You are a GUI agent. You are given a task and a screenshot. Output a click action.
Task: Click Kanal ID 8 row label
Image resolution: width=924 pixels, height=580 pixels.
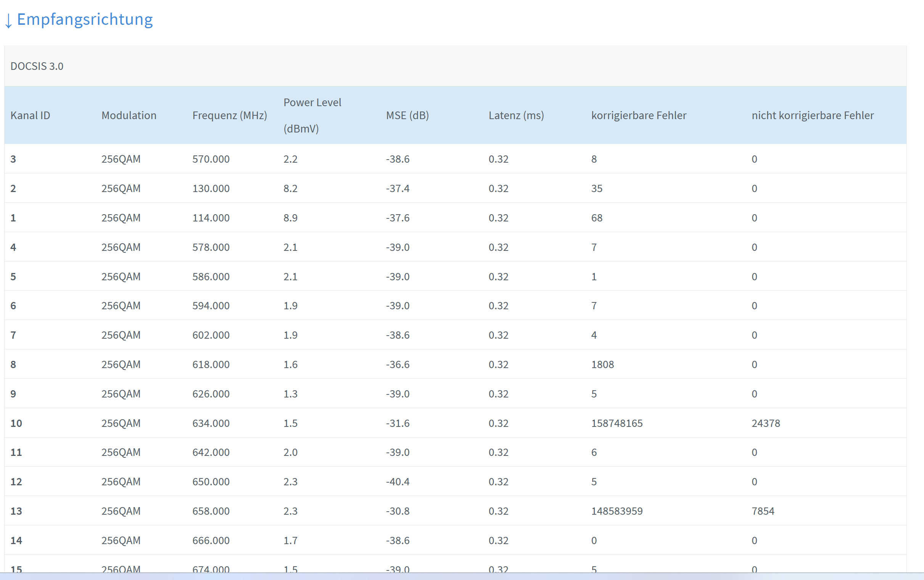click(x=13, y=364)
